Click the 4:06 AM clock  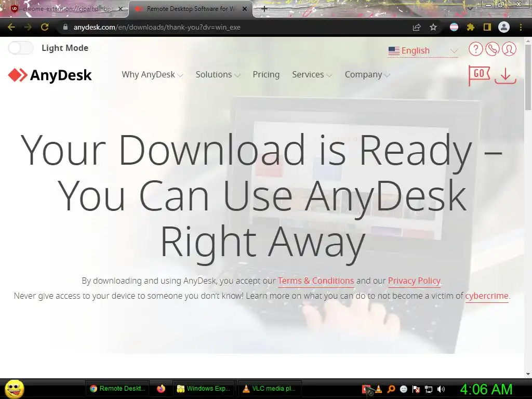[486, 389]
